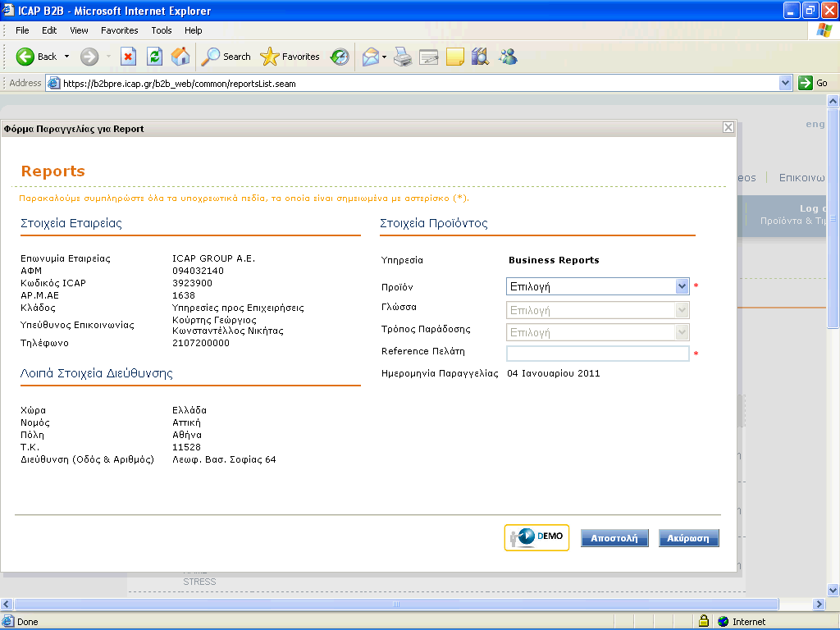Screen dimensions: 840x630
Task: Click the security padlock icon in status bar
Action: coord(704,621)
